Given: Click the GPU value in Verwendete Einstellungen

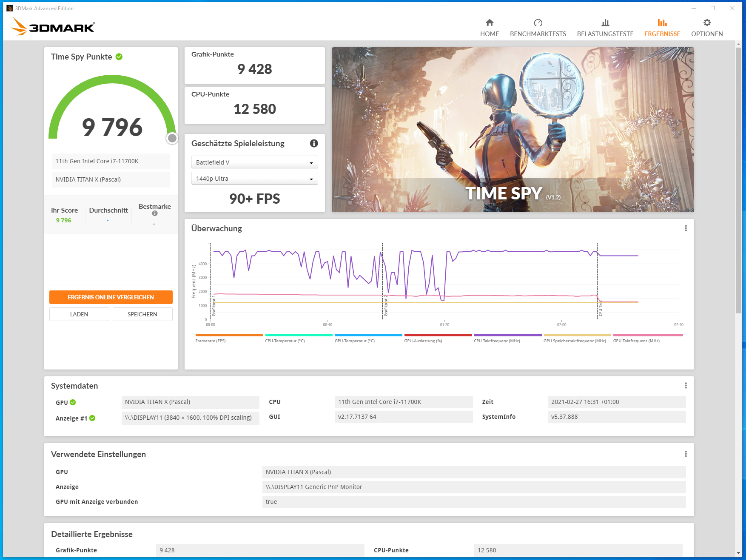Looking at the screenshot, I should [474, 472].
